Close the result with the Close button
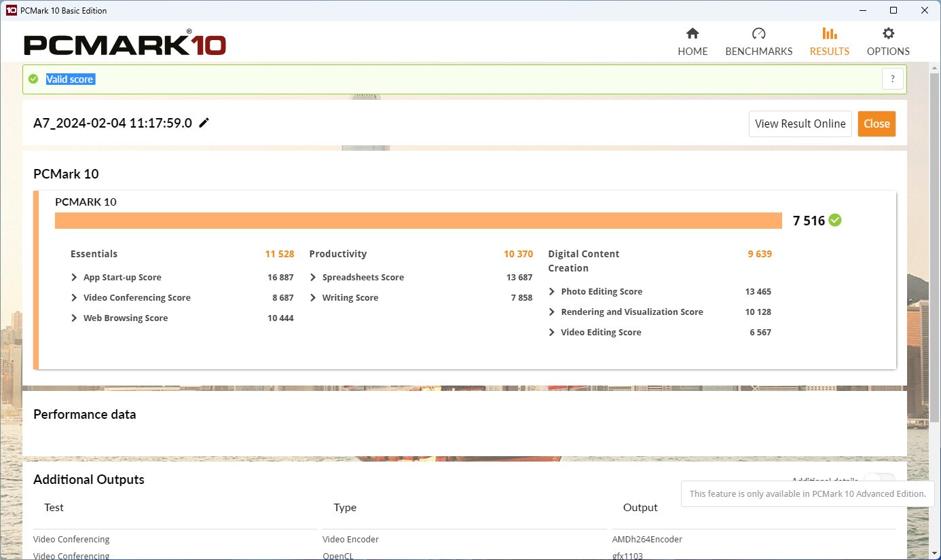Image resolution: width=941 pixels, height=560 pixels. [x=877, y=124]
